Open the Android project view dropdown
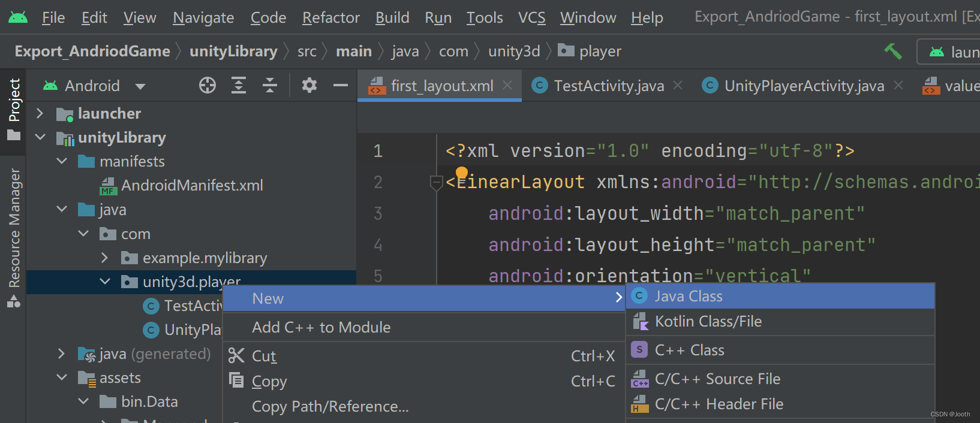 [95, 86]
